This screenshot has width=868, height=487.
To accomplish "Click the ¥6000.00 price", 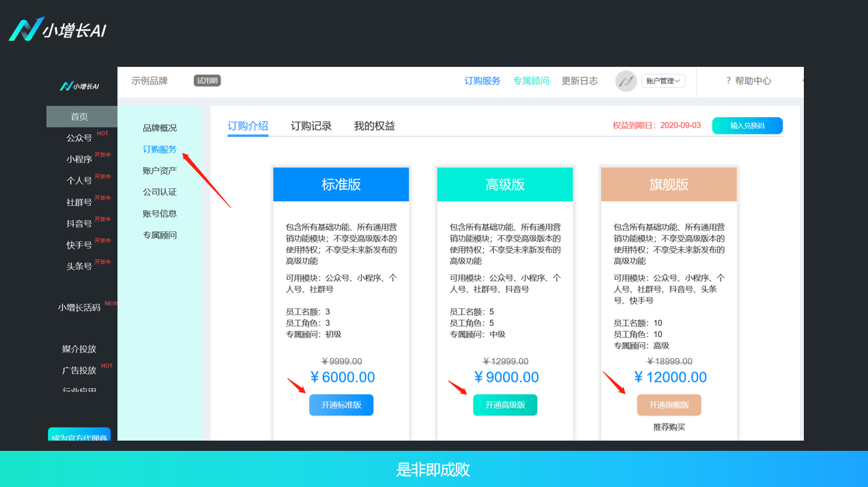I will 343,377.
